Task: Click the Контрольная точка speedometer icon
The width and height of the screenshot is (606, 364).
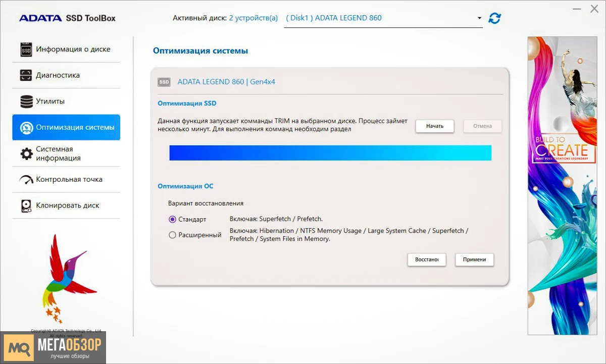Action: coord(26,180)
